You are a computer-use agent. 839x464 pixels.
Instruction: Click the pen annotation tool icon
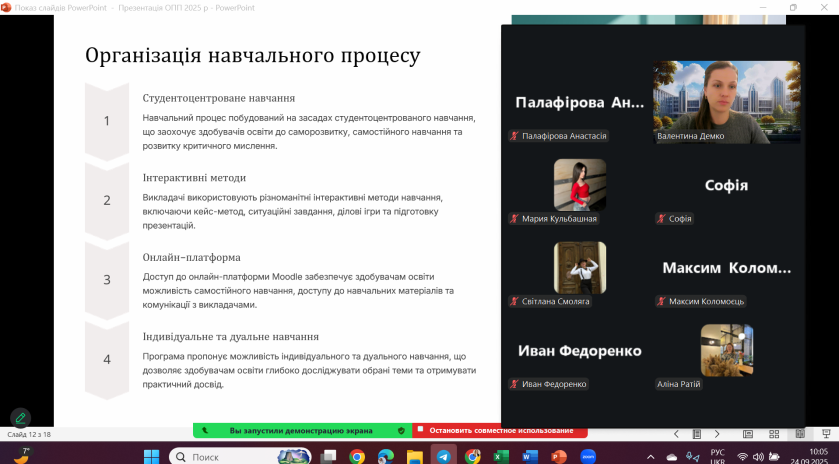pos(20,418)
